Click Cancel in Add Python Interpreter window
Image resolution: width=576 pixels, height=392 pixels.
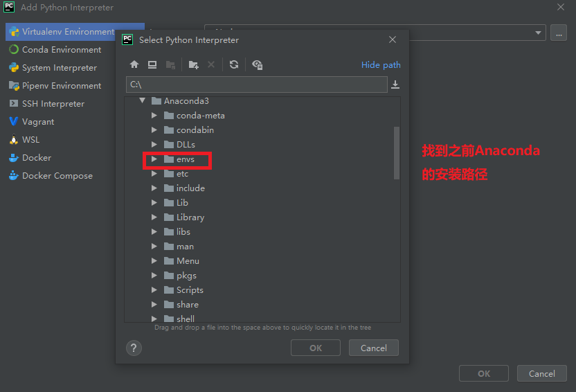point(542,373)
